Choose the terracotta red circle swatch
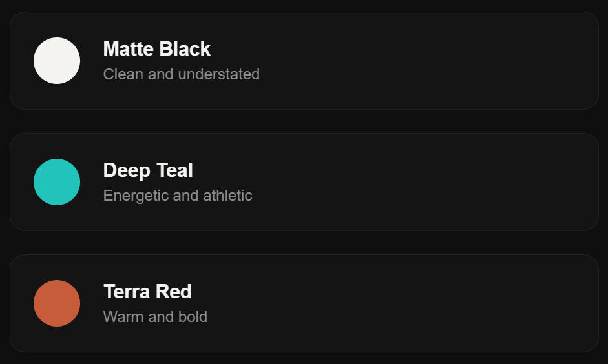The image size is (608, 364). [x=57, y=303]
